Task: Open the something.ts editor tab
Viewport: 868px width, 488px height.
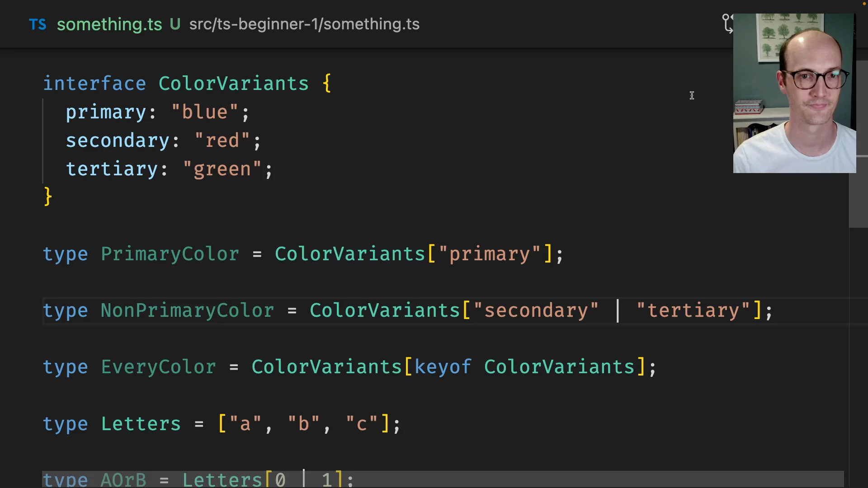Action: point(109,24)
